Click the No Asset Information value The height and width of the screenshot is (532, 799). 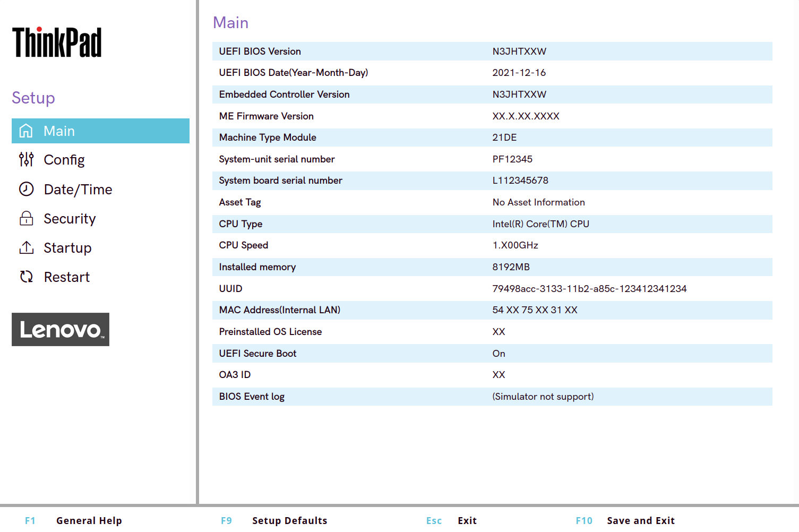coord(538,202)
